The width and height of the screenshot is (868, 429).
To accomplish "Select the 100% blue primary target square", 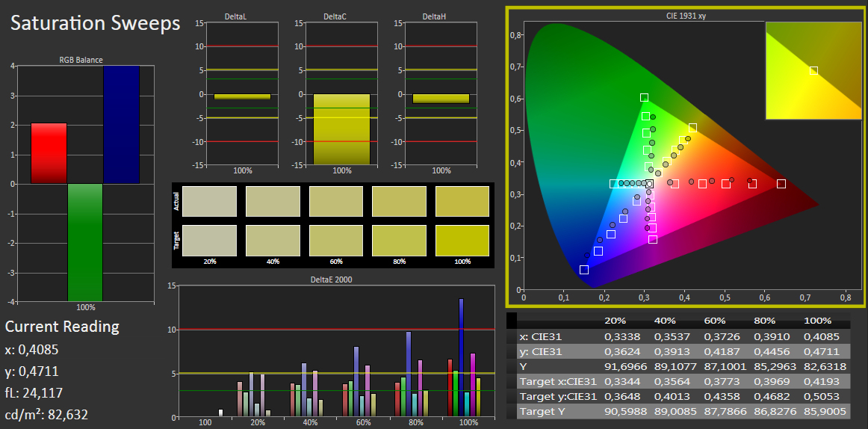I will pyautogui.click(x=584, y=270).
